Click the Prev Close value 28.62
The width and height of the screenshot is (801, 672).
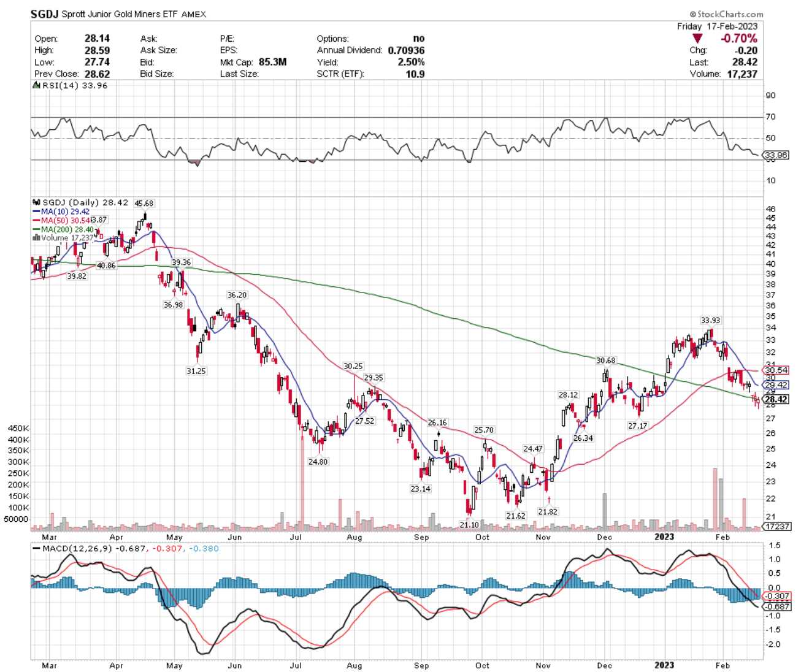(97, 74)
